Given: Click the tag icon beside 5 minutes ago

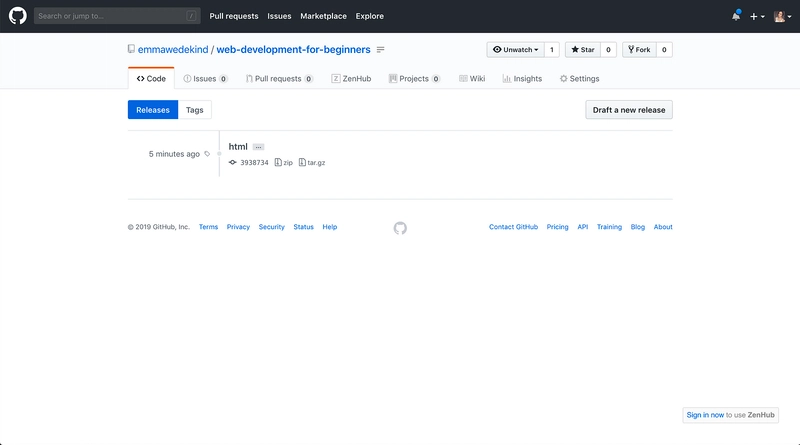Looking at the screenshot, I should tap(207, 154).
